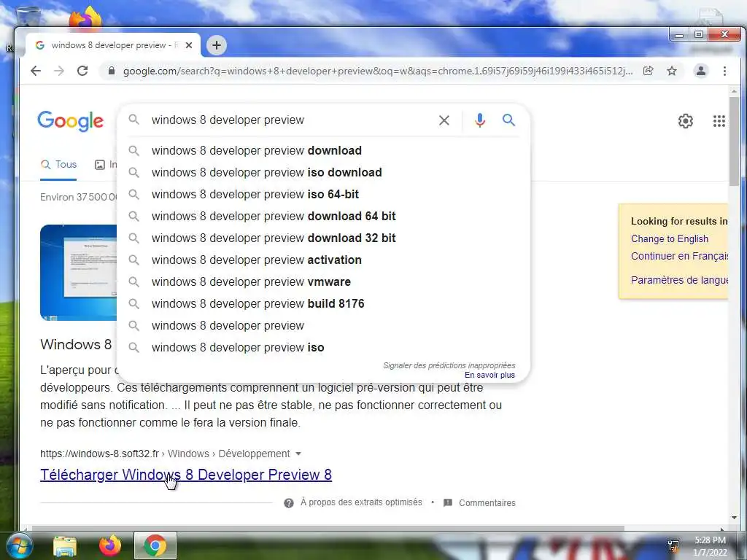Go back to the previous page

36,71
